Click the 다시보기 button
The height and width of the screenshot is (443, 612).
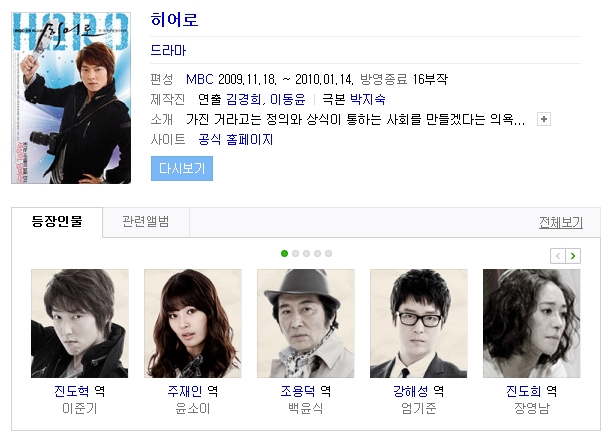[182, 169]
